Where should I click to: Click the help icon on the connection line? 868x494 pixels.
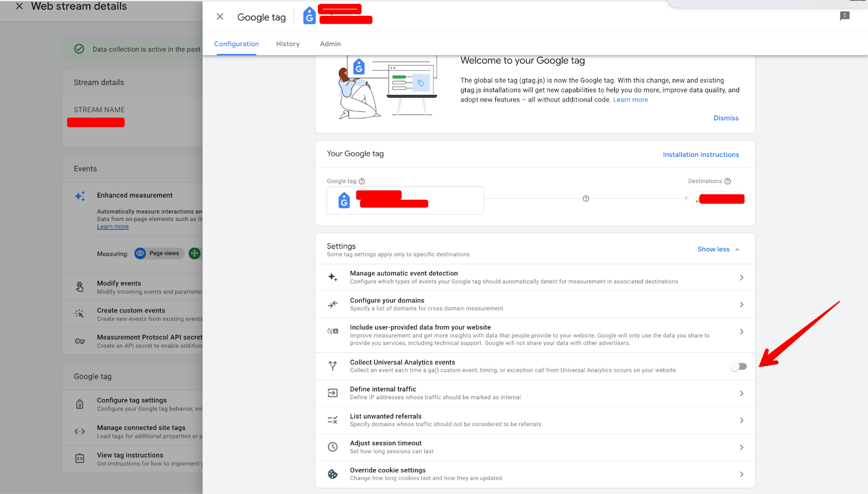(586, 199)
